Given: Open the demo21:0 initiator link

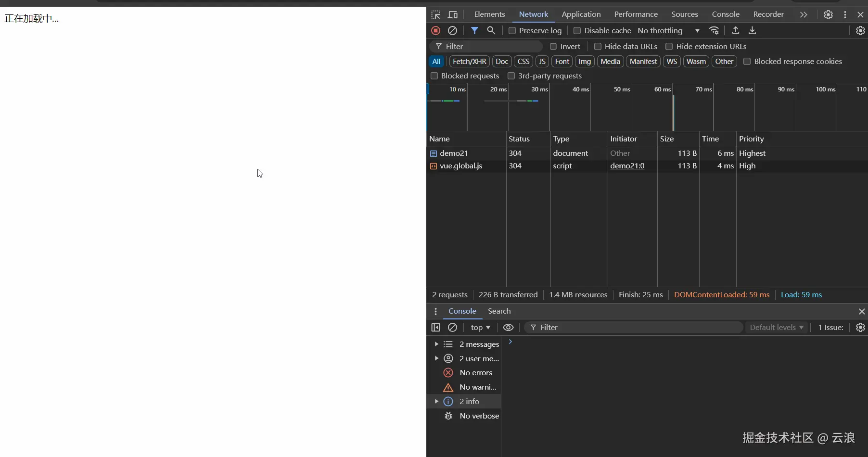Looking at the screenshot, I should tap(627, 166).
